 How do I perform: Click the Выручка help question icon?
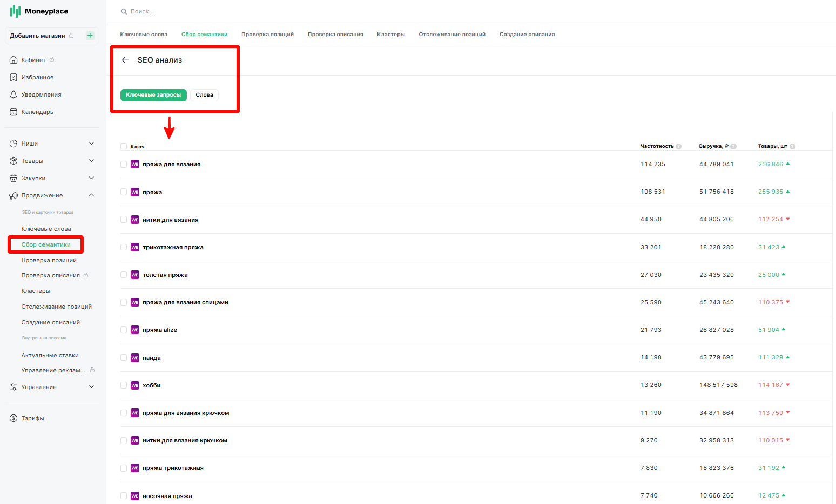pyautogui.click(x=733, y=146)
